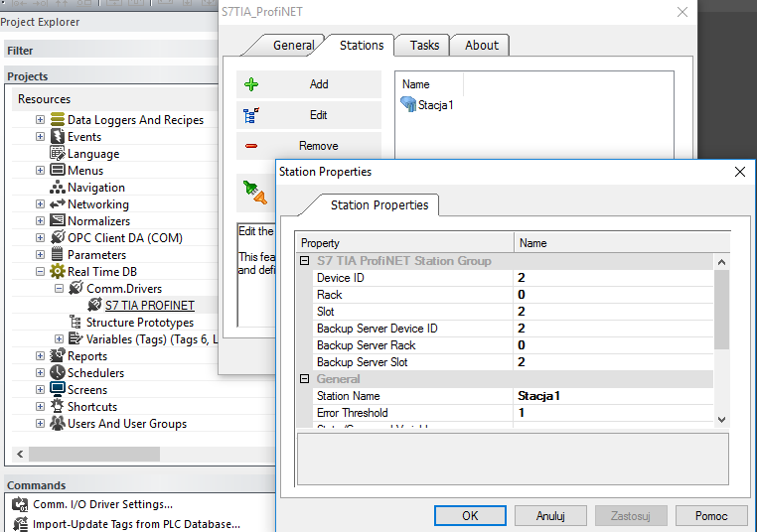Click the Property column header
Screen dimensions: 757x532
pos(404,242)
